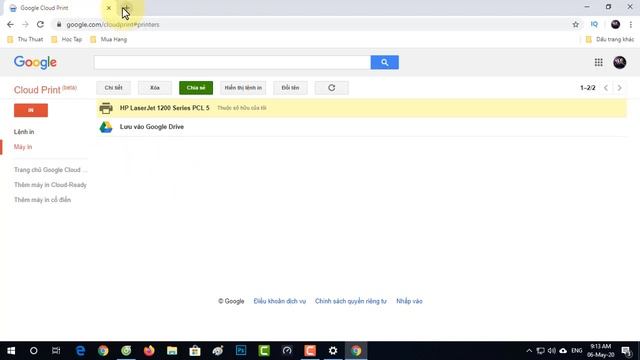Image resolution: width=640 pixels, height=360 pixels.
Task: Open the Thu Thuat bookmark folder
Action: point(25,40)
